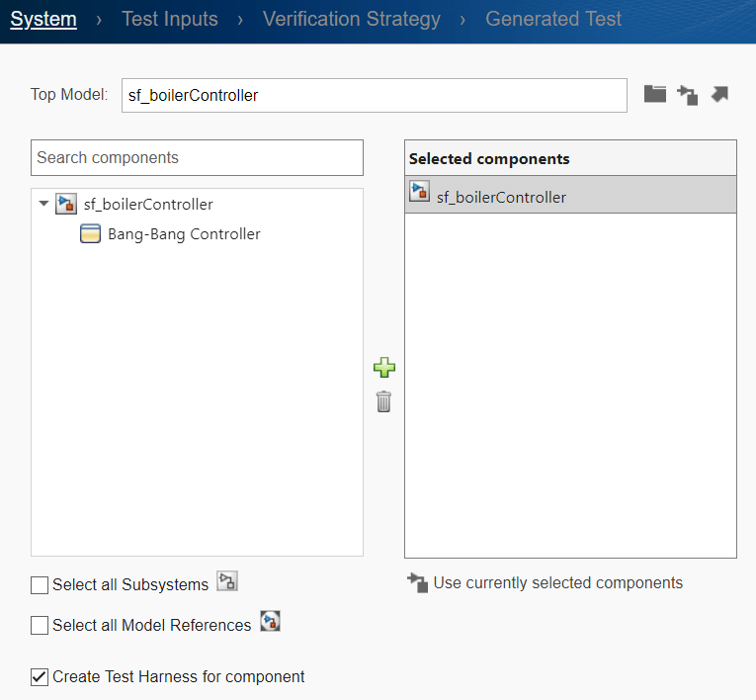Click Use currently selected components
Image resolution: width=756 pixels, height=700 pixels.
[x=557, y=583]
